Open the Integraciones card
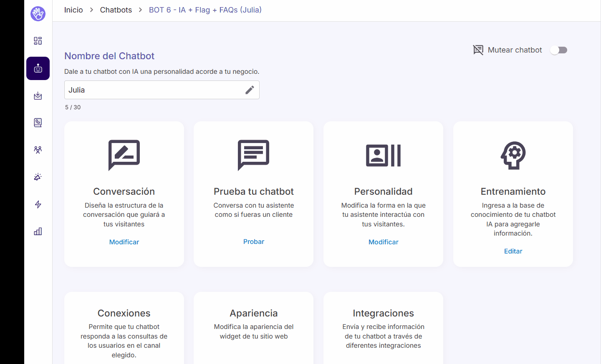This screenshot has width=601, height=364. coord(384,328)
